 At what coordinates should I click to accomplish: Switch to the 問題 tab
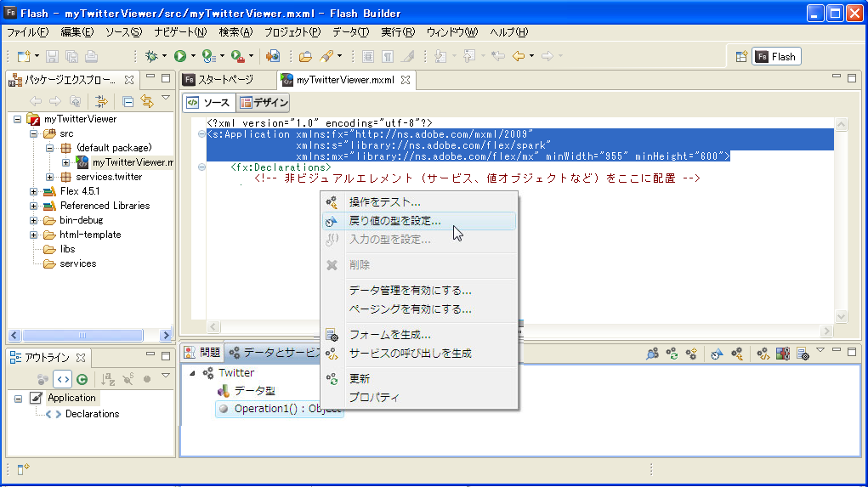click(202, 353)
